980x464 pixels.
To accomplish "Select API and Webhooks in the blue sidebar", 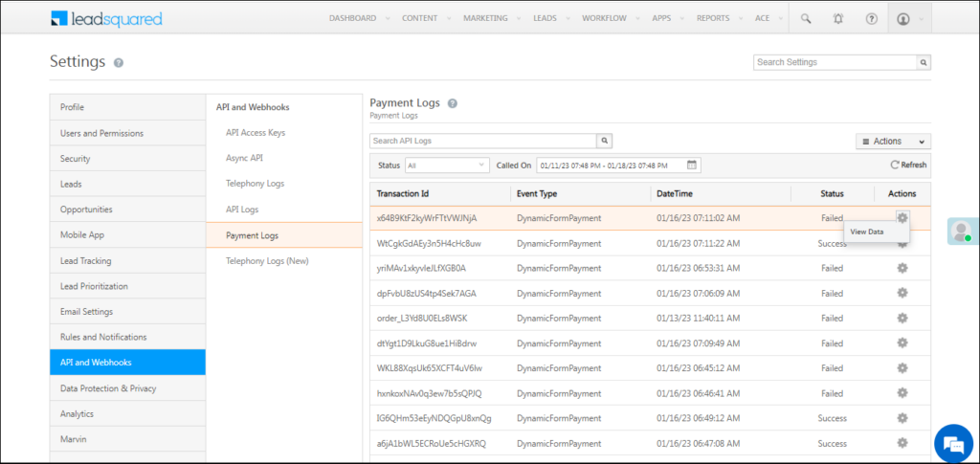I will click(127, 363).
